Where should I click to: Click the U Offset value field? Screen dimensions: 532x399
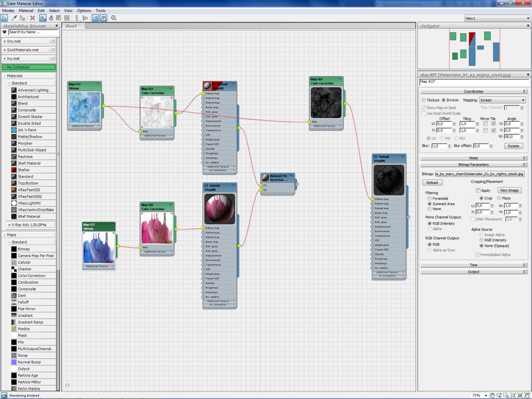click(x=444, y=124)
